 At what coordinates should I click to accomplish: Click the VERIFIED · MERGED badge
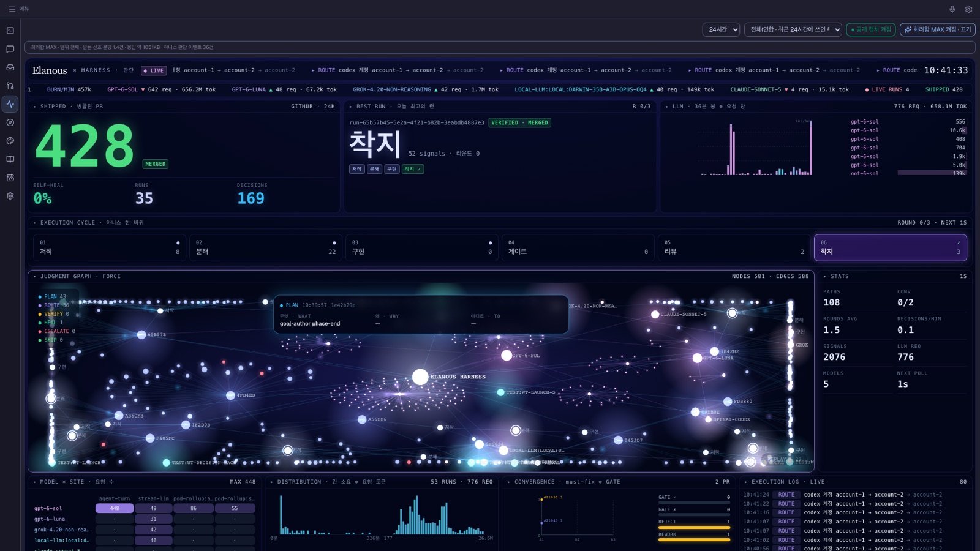point(520,122)
